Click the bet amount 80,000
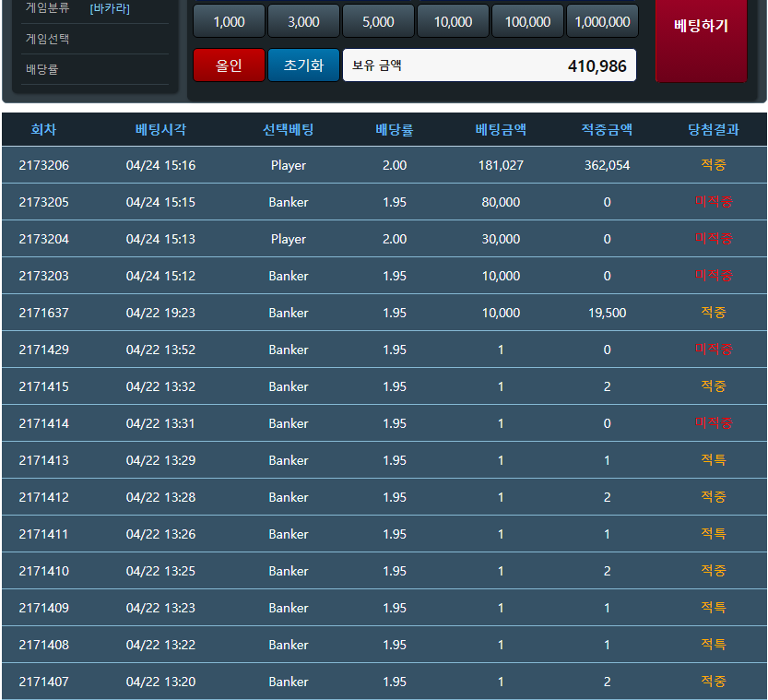This screenshot has width=768, height=700. tap(501, 202)
